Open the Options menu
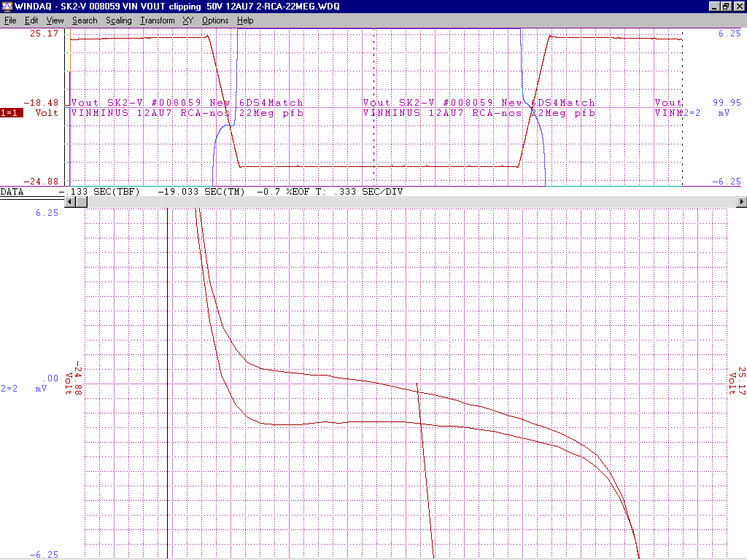747x560 pixels. [215, 20]
